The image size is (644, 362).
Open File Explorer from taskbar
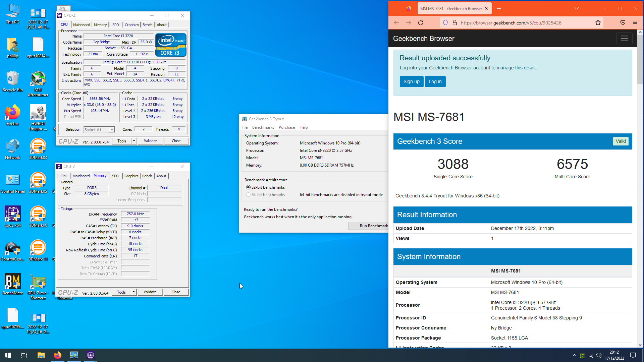click(x=41, y=355)
